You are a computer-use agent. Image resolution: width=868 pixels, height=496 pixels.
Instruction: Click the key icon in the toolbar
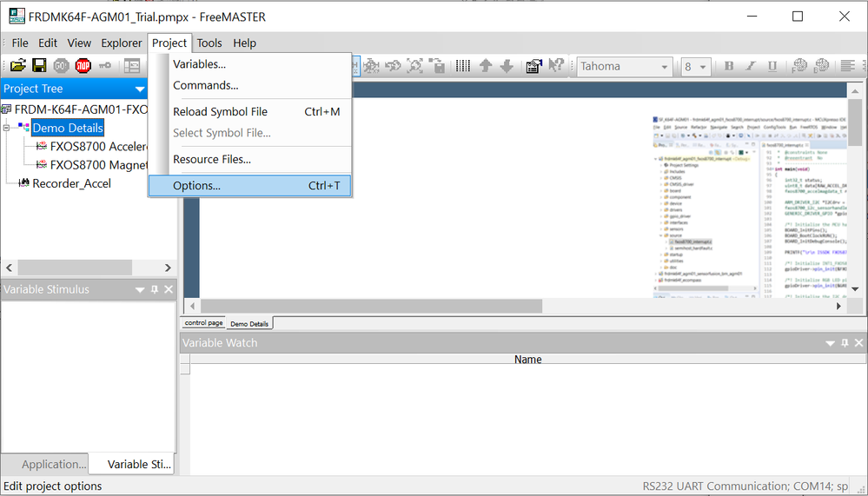click(104, 66)
